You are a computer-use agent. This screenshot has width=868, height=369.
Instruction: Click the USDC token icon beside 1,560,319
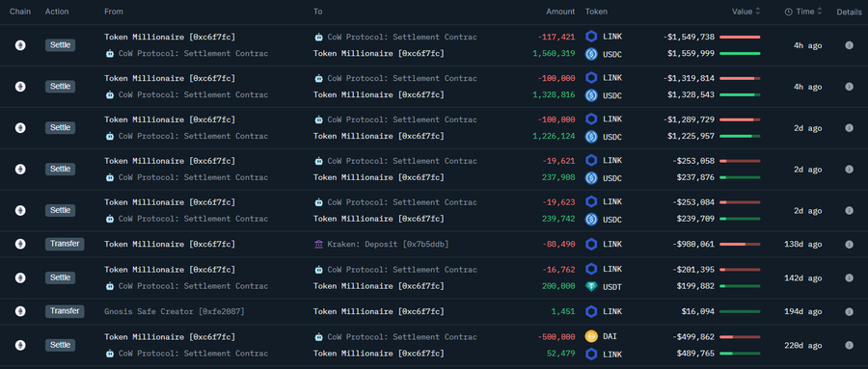(x=591, y=54)
